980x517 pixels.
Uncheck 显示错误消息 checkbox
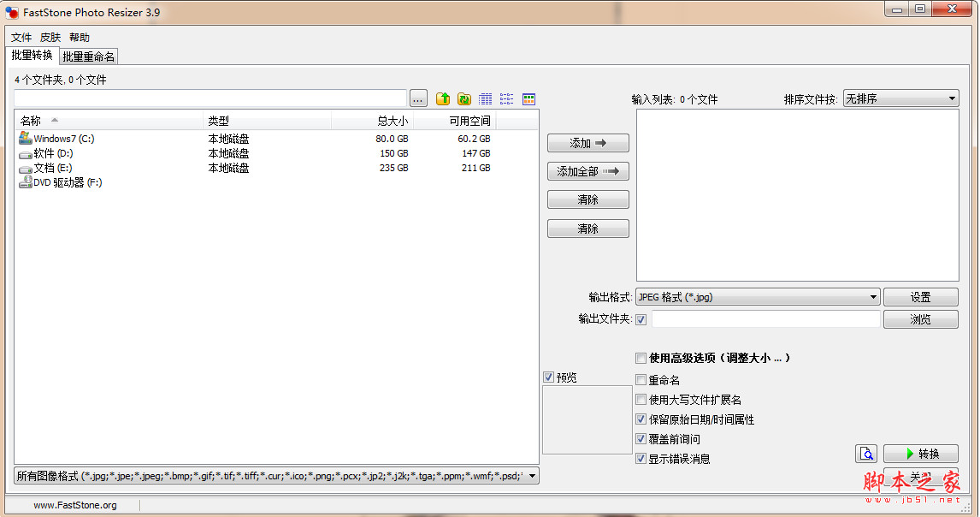[641, 458]
